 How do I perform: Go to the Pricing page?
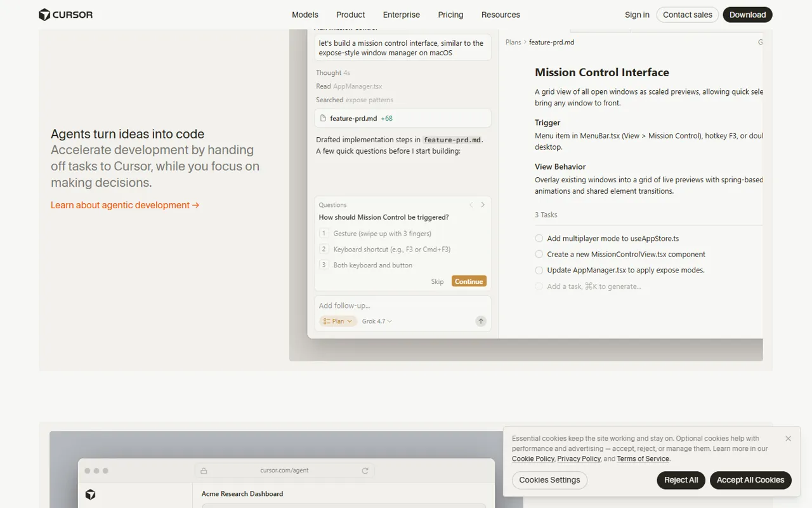tap(450, 15)
